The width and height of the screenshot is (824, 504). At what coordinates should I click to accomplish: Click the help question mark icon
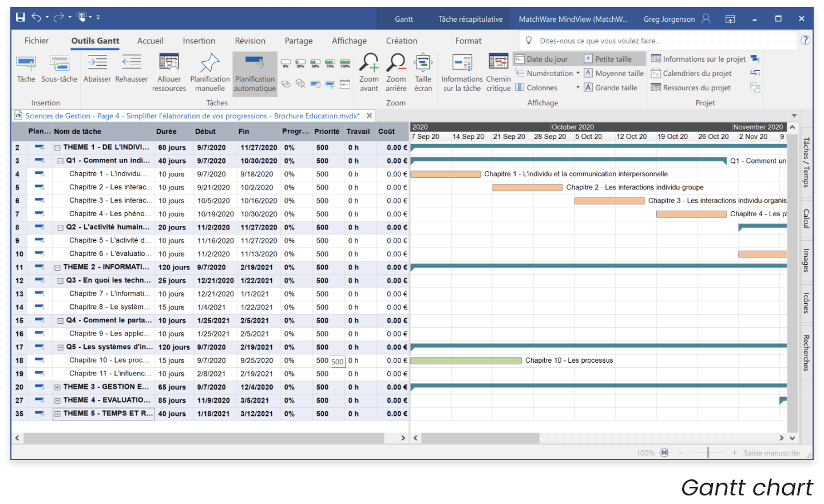pyautogui.click(x=806, y=40)
